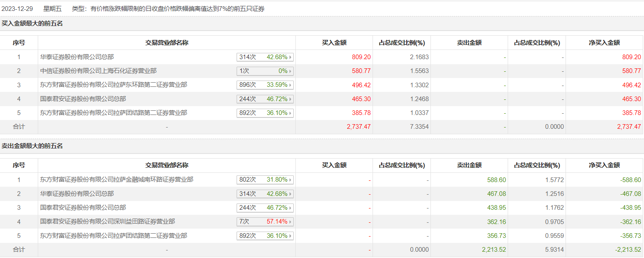644x258 pixels.
Task: Select the -588.60 net amount cell
Action: click(x=631, y=180)
